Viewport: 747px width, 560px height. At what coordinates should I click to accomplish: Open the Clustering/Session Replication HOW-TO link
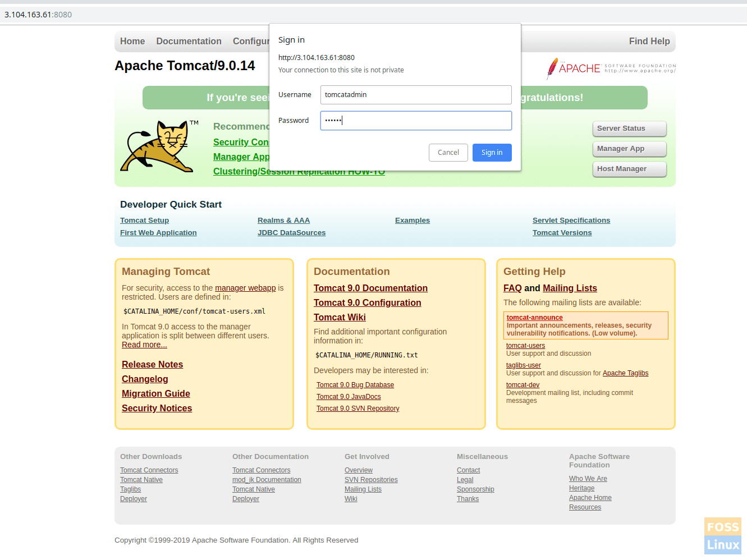point(299,173)
